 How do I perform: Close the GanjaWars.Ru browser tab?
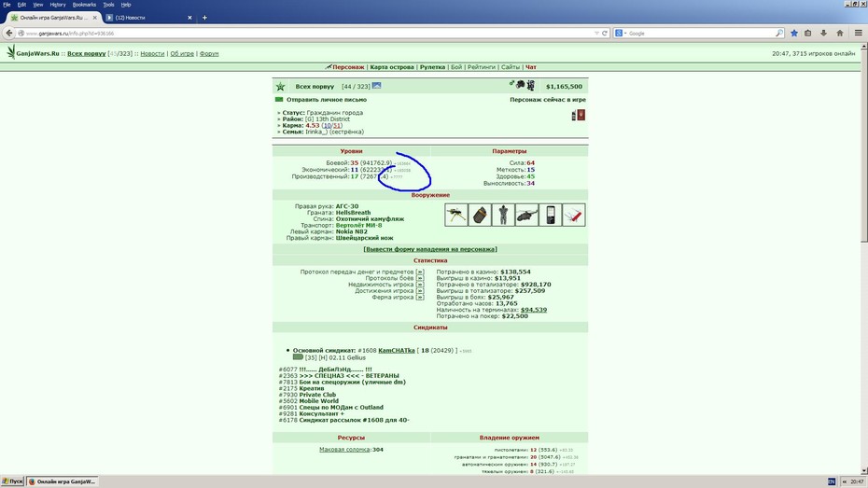click(94, 18)
